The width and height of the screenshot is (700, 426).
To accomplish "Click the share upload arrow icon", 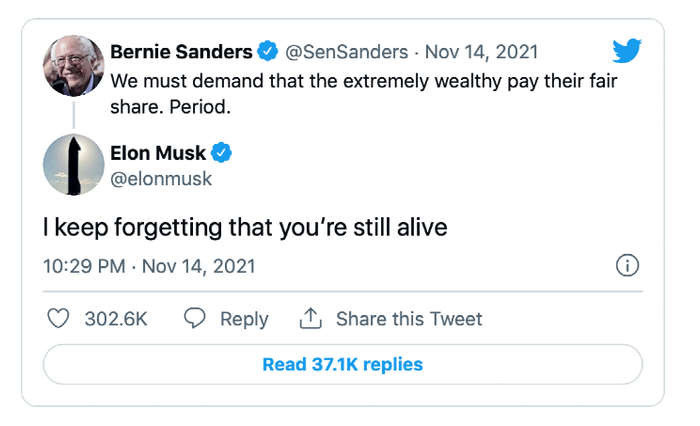I will (311, 318).
